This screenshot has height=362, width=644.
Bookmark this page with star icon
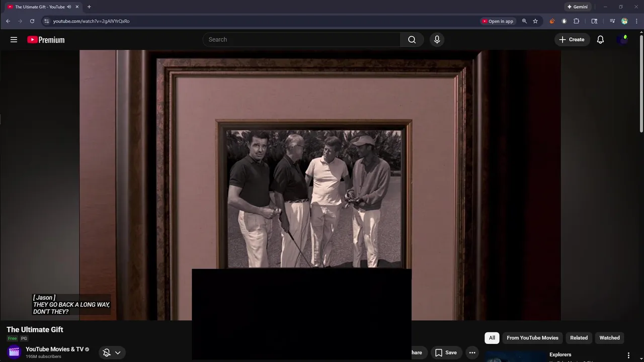coord(535,21)
